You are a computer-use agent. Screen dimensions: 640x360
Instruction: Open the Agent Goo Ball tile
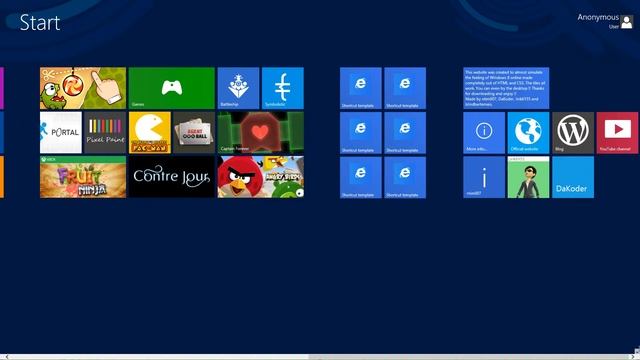point(194,133)
